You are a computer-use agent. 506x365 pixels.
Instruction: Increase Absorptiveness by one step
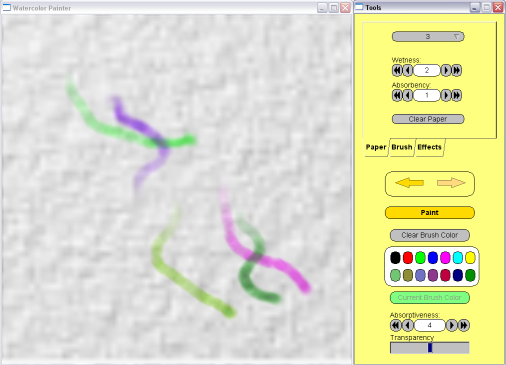(451, 325)
